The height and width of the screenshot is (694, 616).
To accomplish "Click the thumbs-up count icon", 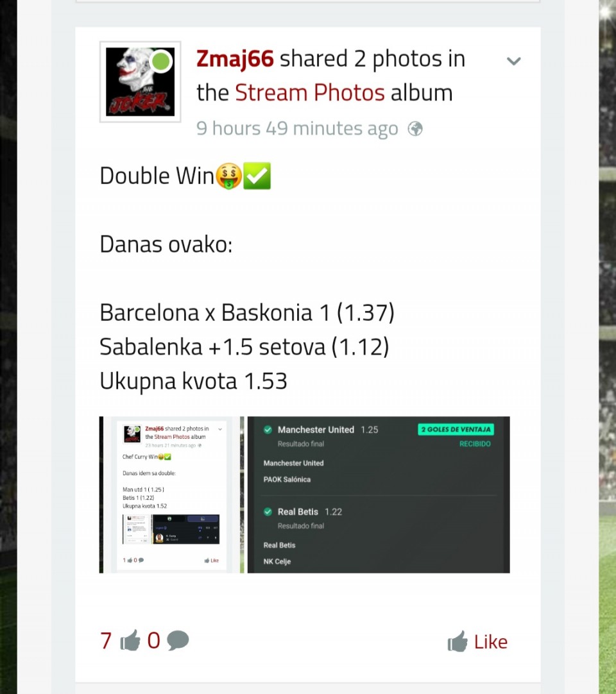I will 130,641.
